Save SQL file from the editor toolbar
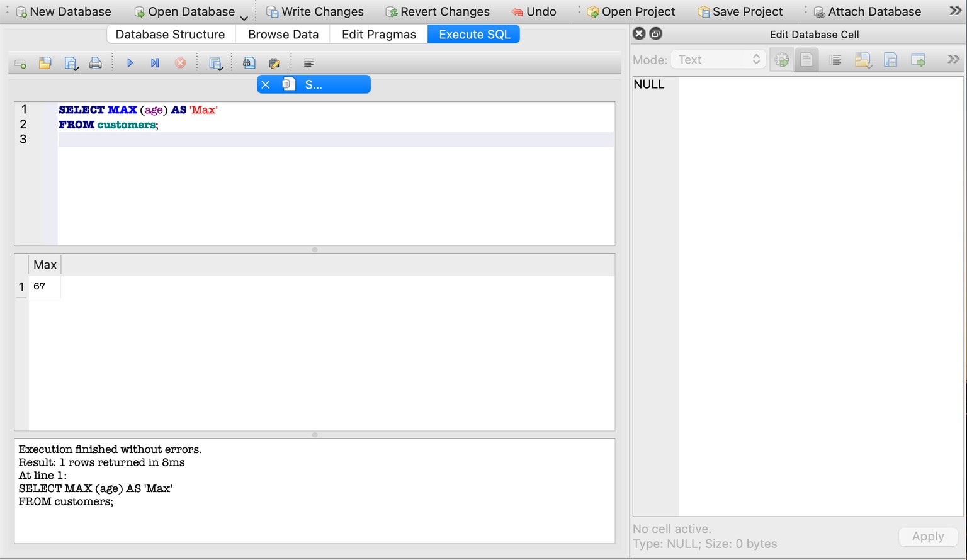967x560 pixels. click(71, 63)
